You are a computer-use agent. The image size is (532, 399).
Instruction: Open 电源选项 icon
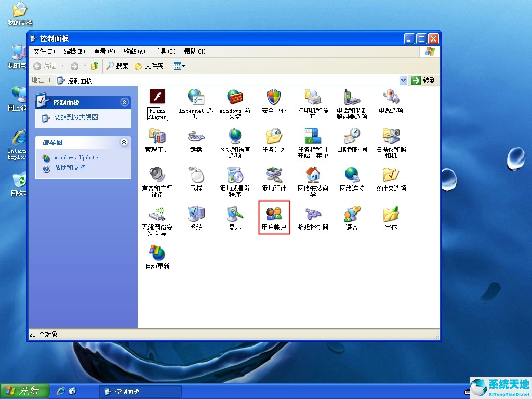coord(391,101)
